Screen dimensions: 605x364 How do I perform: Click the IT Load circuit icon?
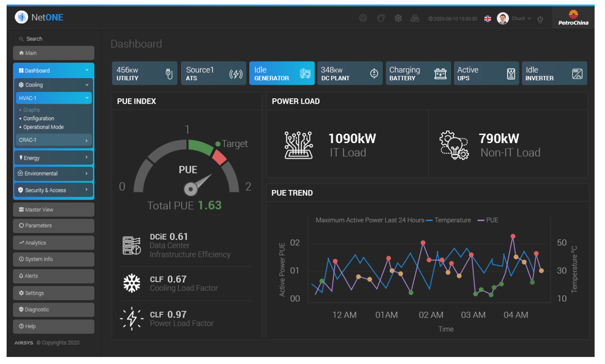[x=298, y=145]
